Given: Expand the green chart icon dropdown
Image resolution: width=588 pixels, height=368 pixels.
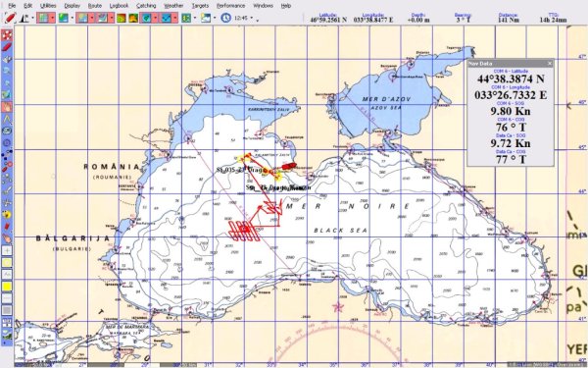Looking at the screenshot, I should tap(72, 18).
